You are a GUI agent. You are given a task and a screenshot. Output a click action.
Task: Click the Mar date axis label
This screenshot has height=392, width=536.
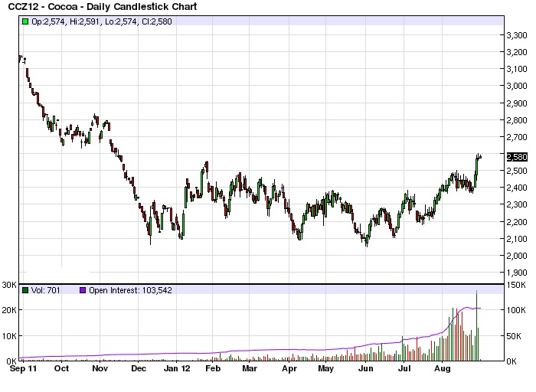250,368
